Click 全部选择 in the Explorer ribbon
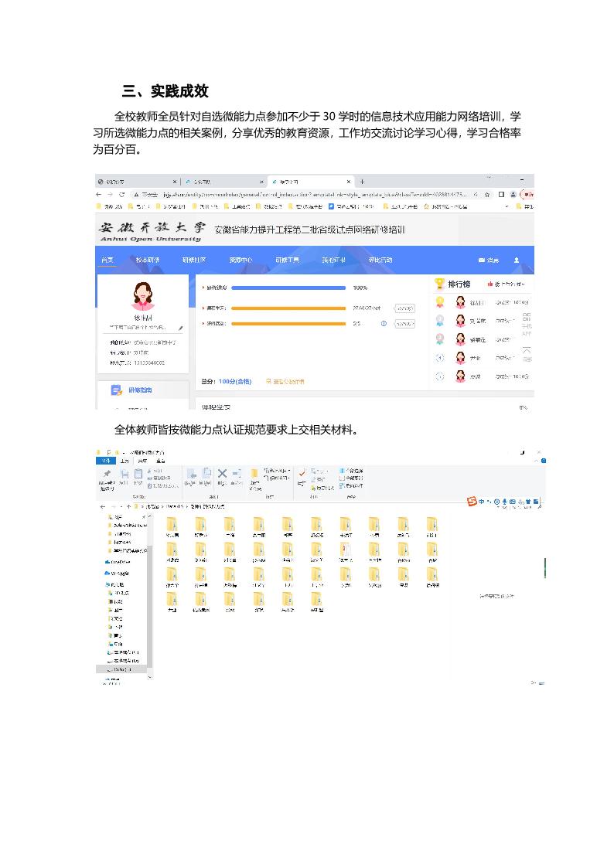This screenshot has height=868, width=614. coord(352,471)
